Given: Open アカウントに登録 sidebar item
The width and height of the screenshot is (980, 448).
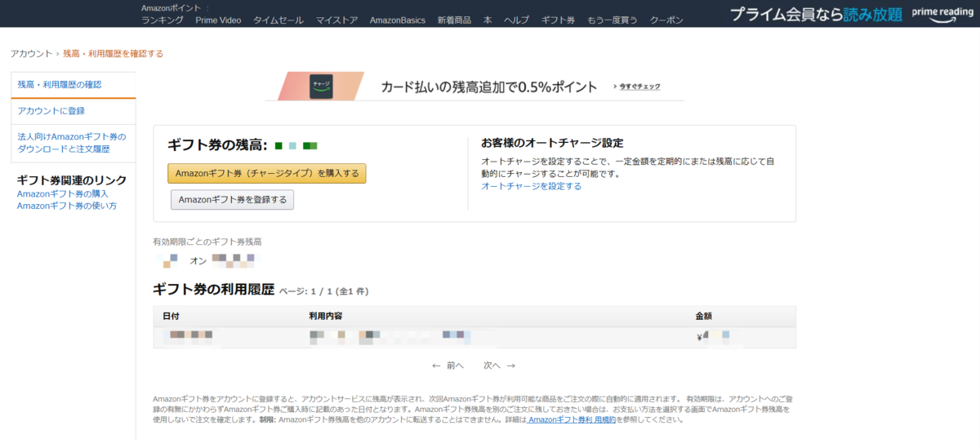Looking at the screenshot, I should (x=73, y=111).
